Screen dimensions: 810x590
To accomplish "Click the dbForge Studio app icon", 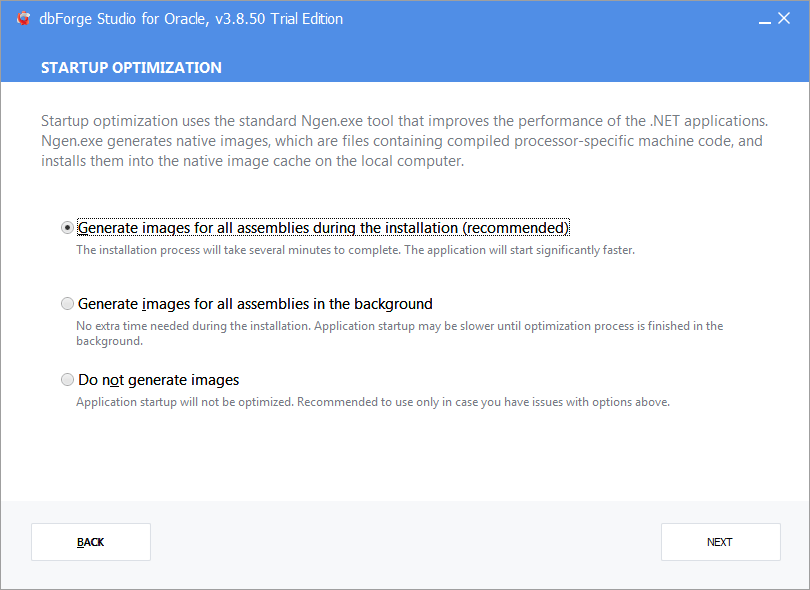I will (x=23, y=19).
